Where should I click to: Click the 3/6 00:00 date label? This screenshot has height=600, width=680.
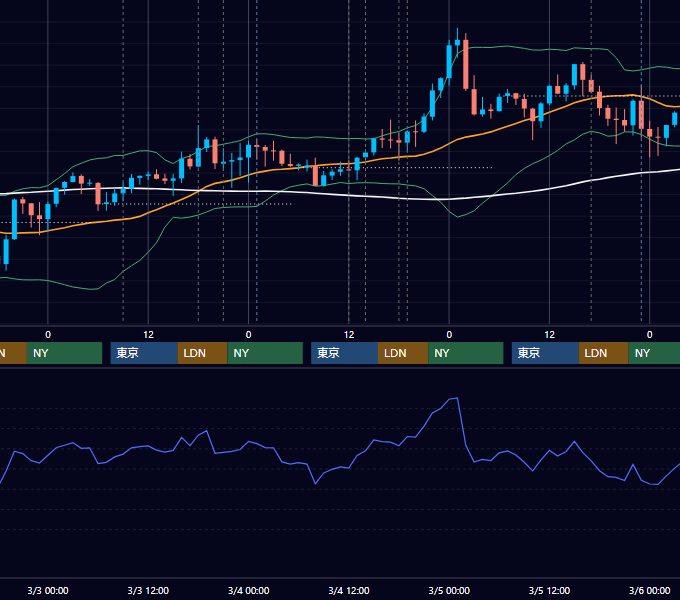(x=649, y=590)
